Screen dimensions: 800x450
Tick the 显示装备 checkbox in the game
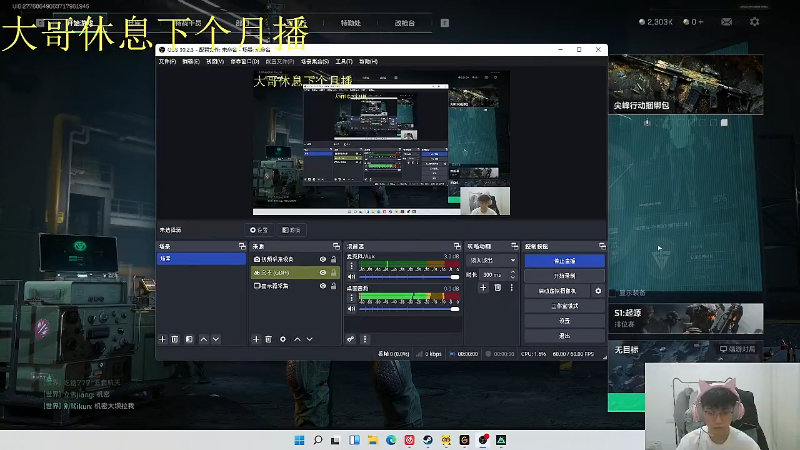[613, 293]
